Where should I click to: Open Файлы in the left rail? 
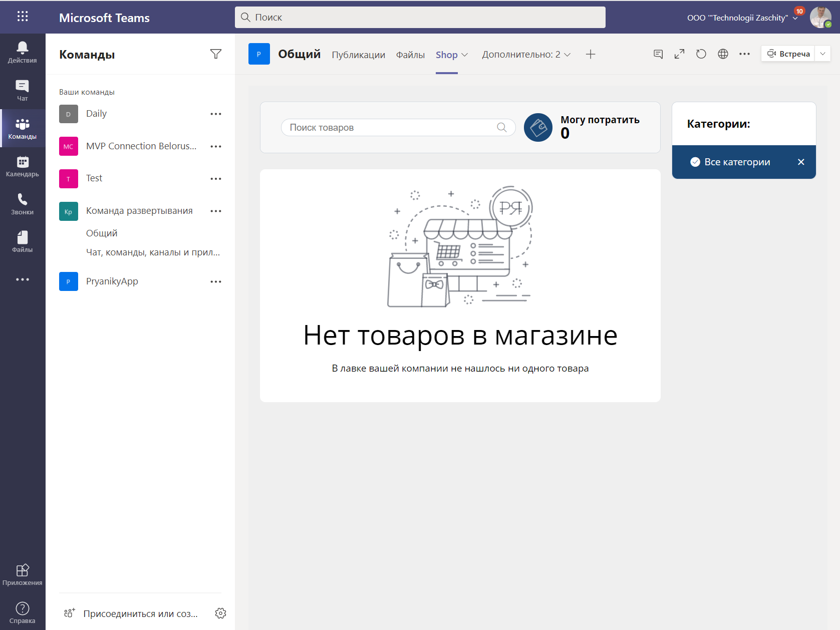23,242
